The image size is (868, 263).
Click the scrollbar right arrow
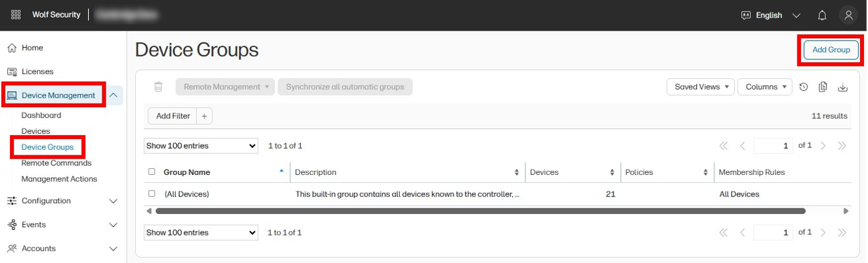pos(846,211)
